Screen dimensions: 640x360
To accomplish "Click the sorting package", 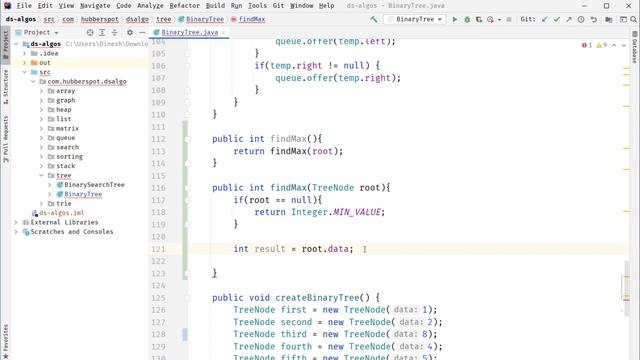I will (69, 156).
